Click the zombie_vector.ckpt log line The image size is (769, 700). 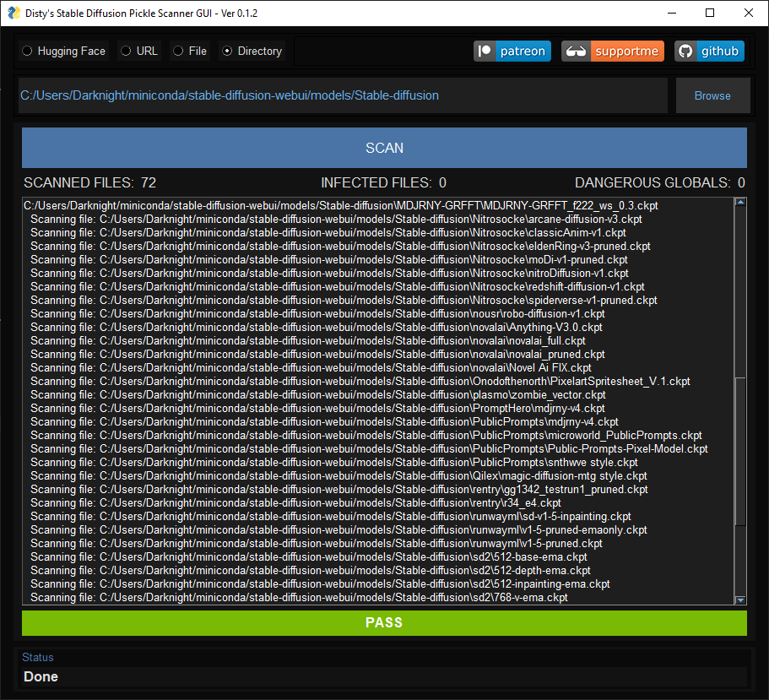tap(317, 395)
